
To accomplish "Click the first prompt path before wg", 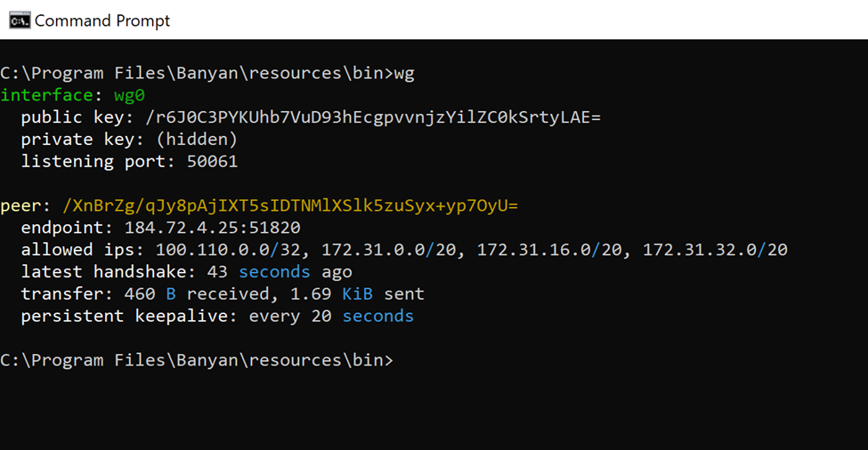I will pos(196,73).
